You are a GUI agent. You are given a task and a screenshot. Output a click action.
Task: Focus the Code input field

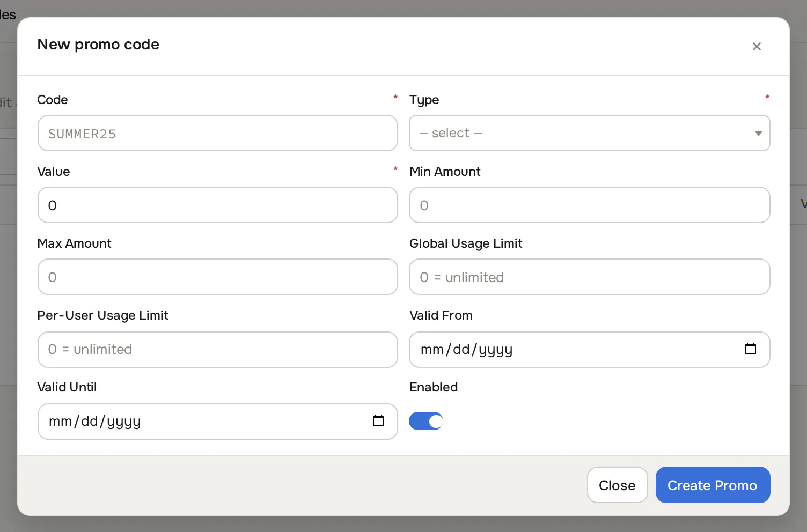click(218, 133)
